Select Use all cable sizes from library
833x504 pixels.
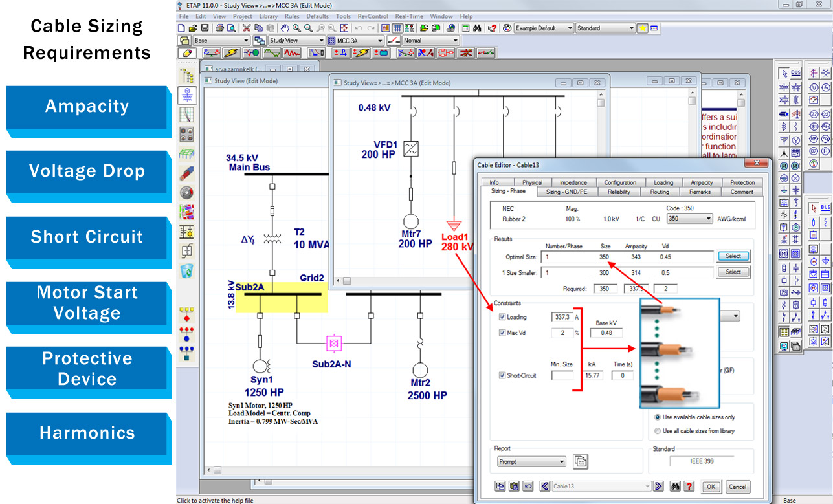tap(658, 431)
